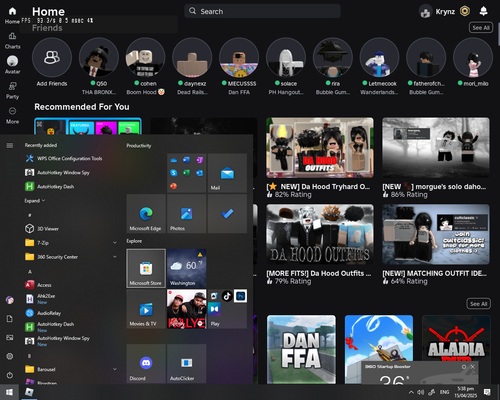Open the Photos tile
Image resolution: width=500 pixels, height=400 pixels.
click(187, 214)
